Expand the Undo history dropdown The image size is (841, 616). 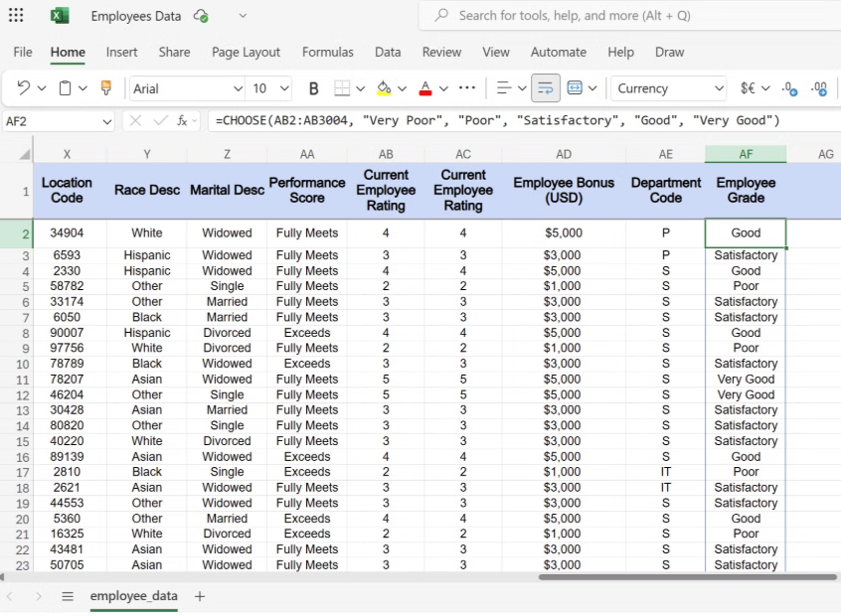click(x=42, y=87)
